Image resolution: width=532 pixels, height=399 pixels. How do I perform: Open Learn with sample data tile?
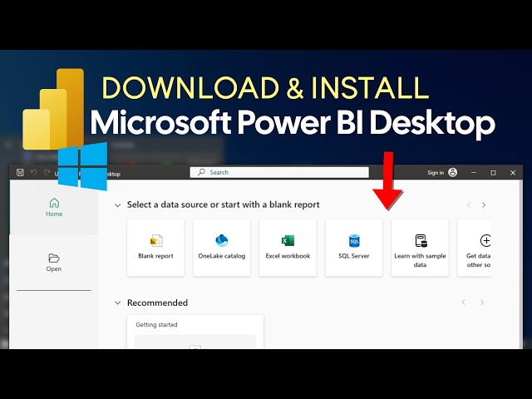(420, 248)
